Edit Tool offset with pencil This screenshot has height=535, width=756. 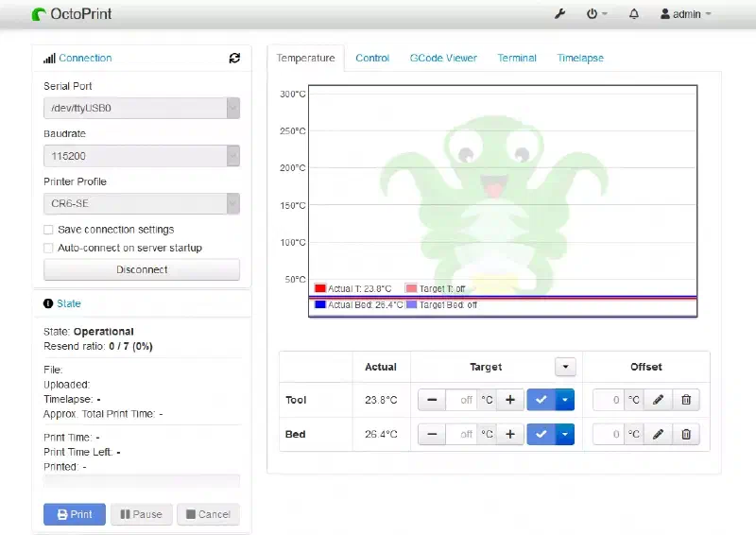coord(658,400)
